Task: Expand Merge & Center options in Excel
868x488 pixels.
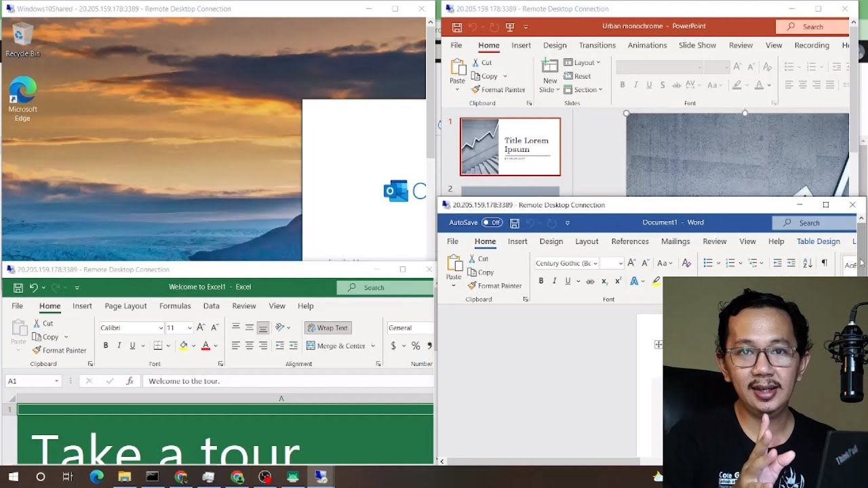Action: (x=372, y=346)
